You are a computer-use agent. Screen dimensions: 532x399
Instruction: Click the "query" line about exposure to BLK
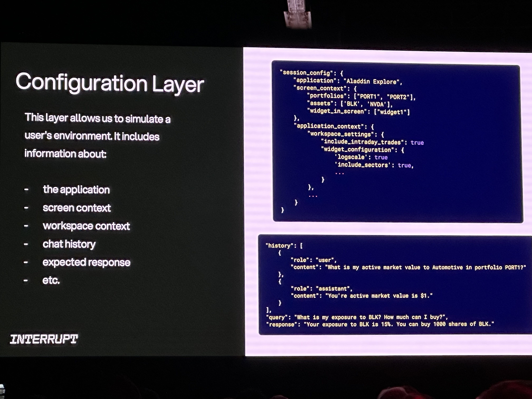[357, 317]
